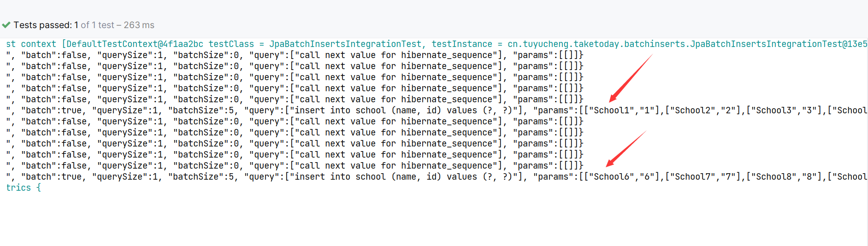
Task: Click the "trics {" line at console bottom
Action: 24,187
